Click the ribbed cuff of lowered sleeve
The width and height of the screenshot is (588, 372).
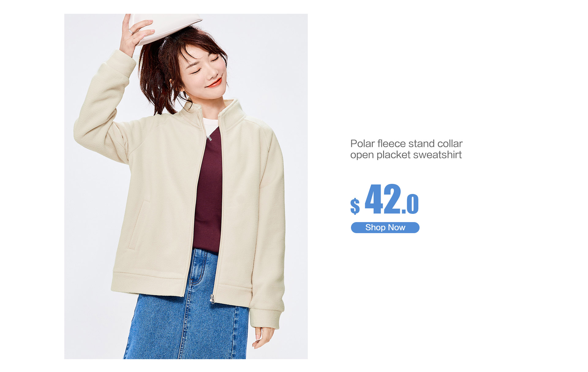coord(265,318)
